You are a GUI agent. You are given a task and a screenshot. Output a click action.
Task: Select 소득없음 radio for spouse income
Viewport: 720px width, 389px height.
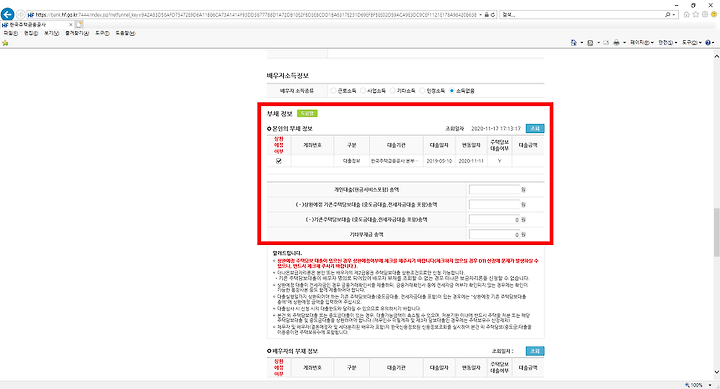452,90
